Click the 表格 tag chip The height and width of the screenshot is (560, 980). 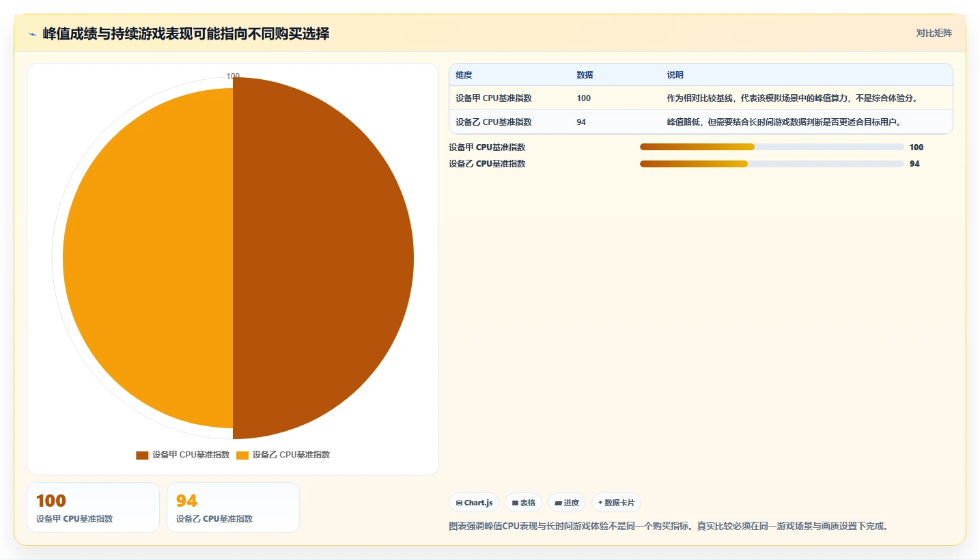tap(523, 503)
